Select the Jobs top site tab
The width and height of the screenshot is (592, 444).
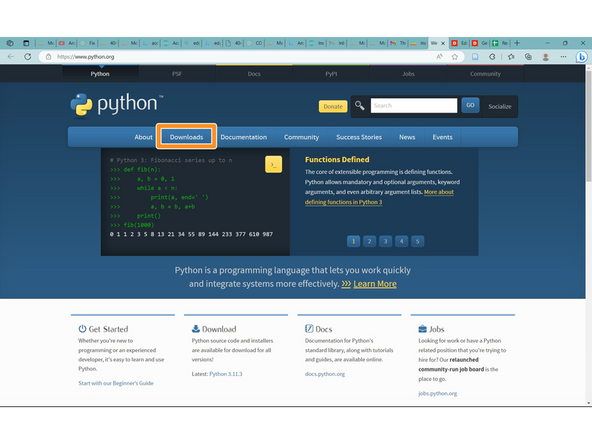408,74
